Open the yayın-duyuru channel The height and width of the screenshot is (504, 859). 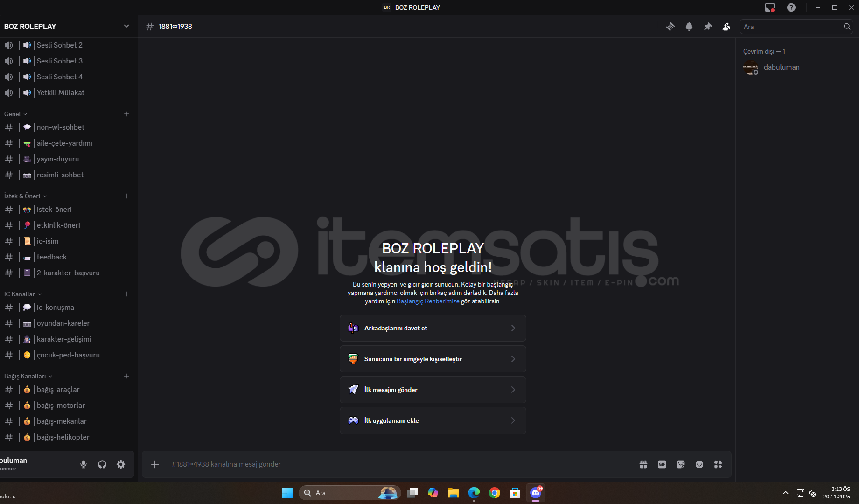pyautogui.click(x=67, y=159)
